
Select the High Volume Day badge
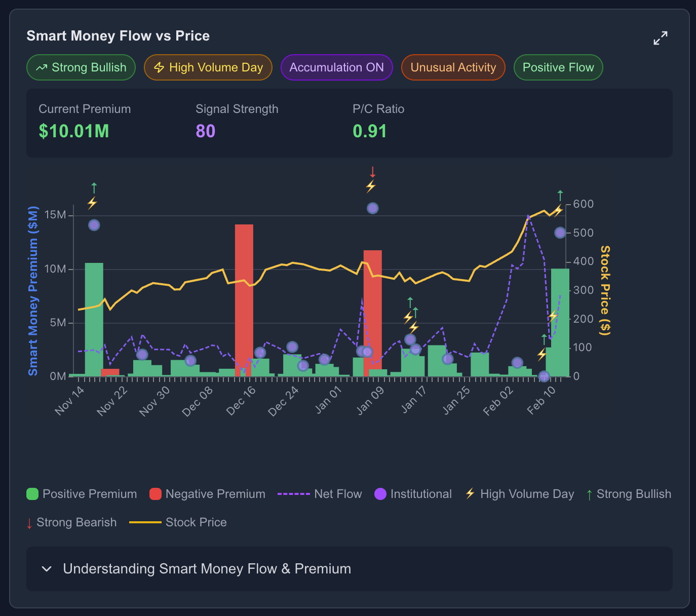[x=208, y=67]
